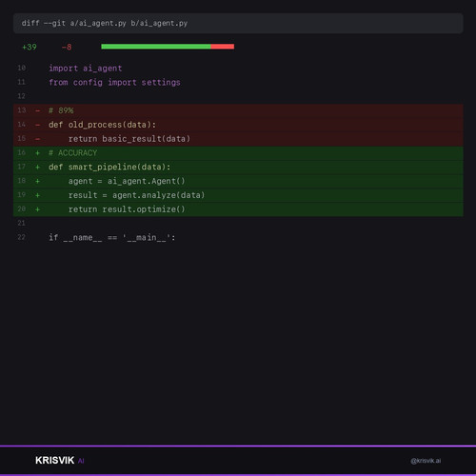Click the plus marker on line 16

pyautogui.click(x=38, y=153)
